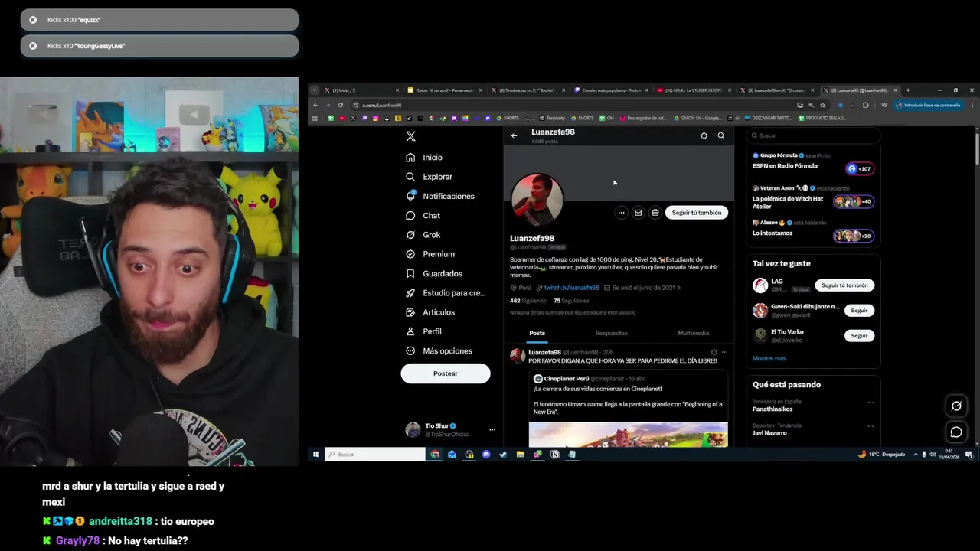Screen dimensions: 980x551
Task: Switch to Canales más populares Twitch tab
Action: (611, 90)
